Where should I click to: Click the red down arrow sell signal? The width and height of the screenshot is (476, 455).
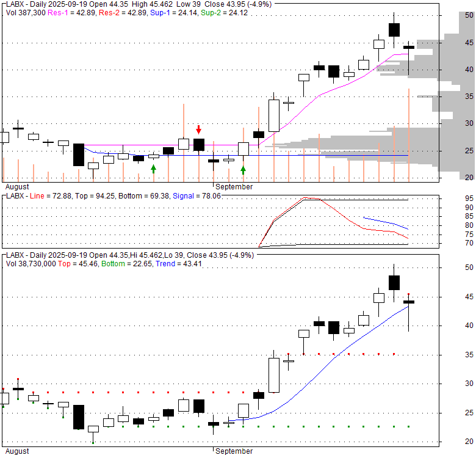tap(198, 129)
